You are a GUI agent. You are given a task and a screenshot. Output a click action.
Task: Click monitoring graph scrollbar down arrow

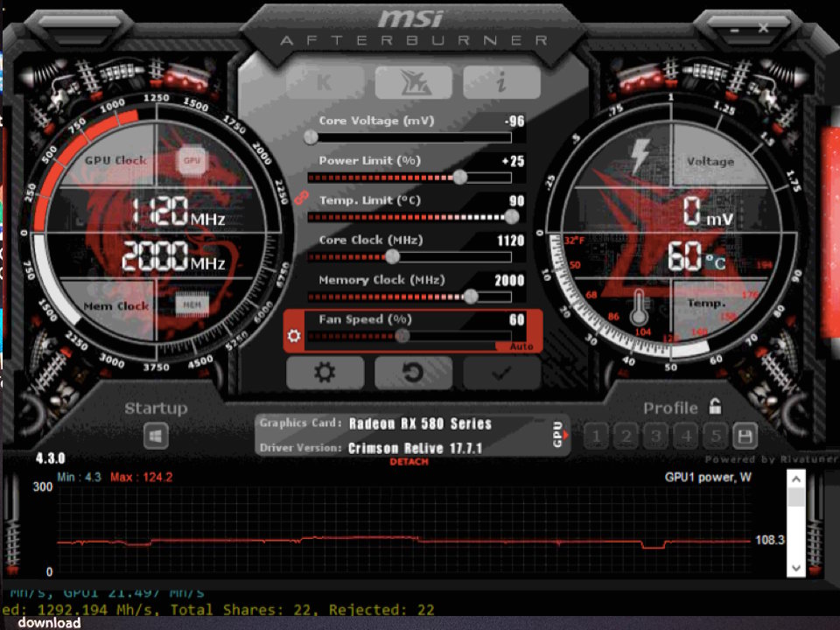[x=796, y=568]
